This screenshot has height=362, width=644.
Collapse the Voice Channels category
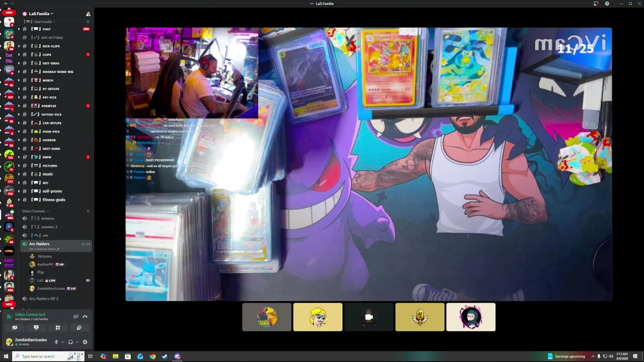[x=36, y=211]
